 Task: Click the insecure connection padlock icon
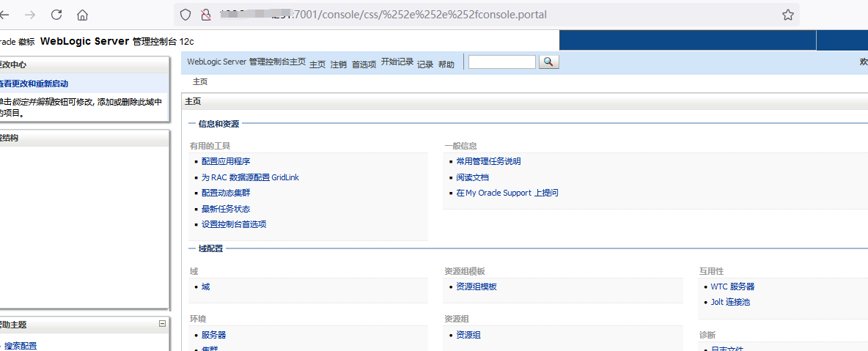click(x=206, y=15)
